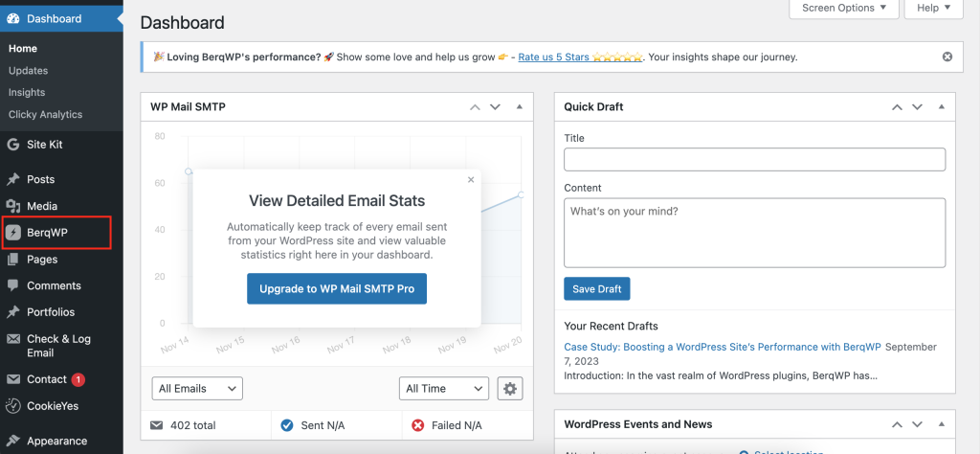Viewport: 980px width, 454px height.
Task: Close the View Detailed Email Stats popup
Action: 471,179
